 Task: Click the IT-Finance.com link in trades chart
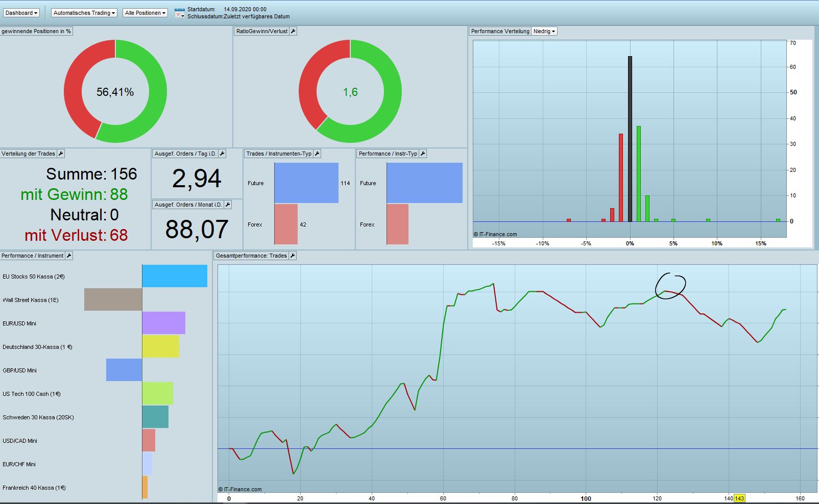240,489
